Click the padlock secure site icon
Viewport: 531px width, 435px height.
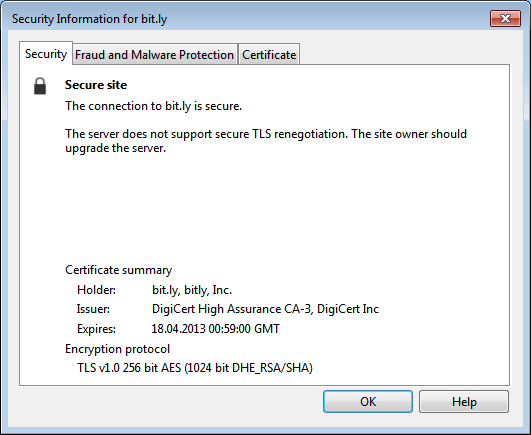[x=40, y=86]
